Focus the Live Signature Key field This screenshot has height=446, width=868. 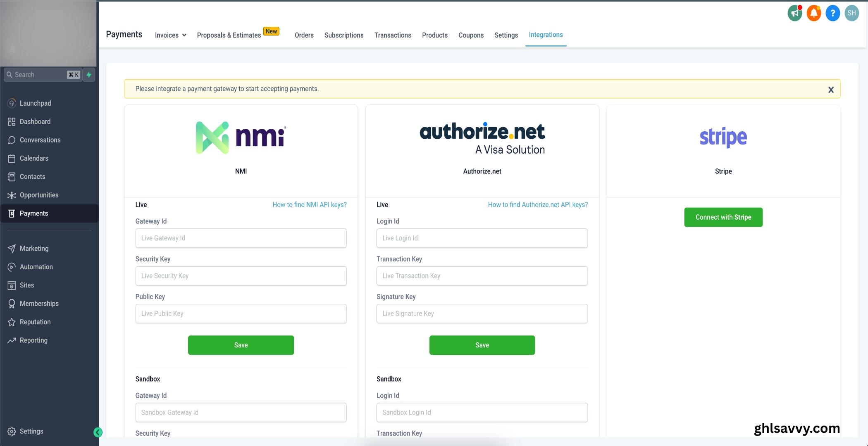(482, 314)
